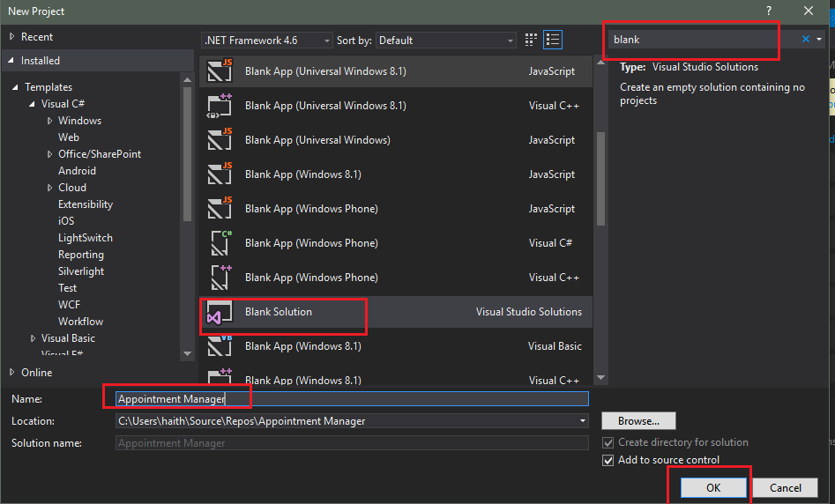Collapse the Installed section
This screenshot has width=835, height=504.
coord(11,61)
